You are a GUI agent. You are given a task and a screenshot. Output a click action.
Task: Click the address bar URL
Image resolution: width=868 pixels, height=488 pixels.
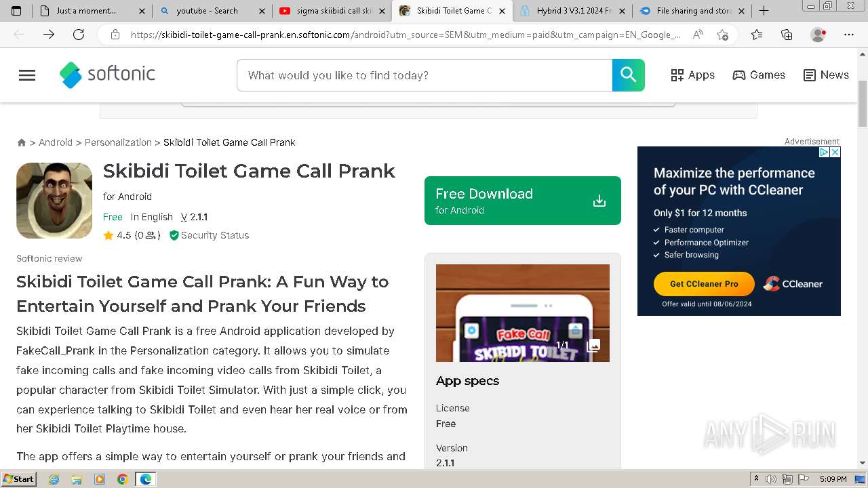(406, 35)
